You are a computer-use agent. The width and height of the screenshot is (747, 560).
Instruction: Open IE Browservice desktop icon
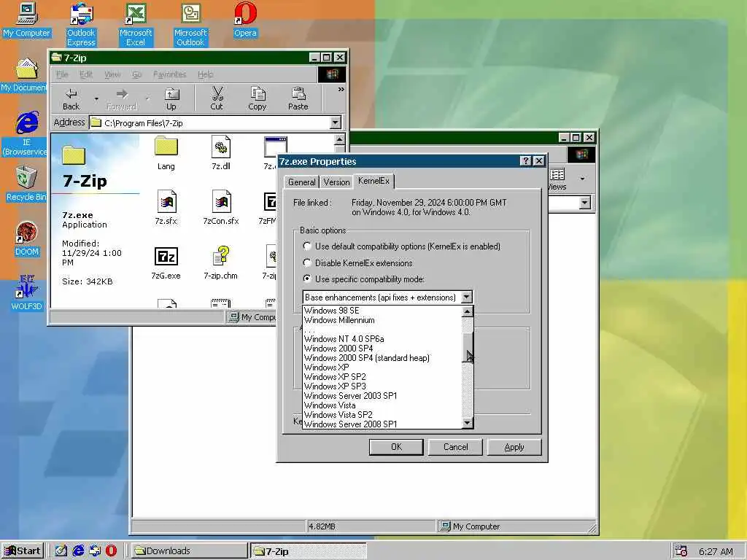[26, 134]
